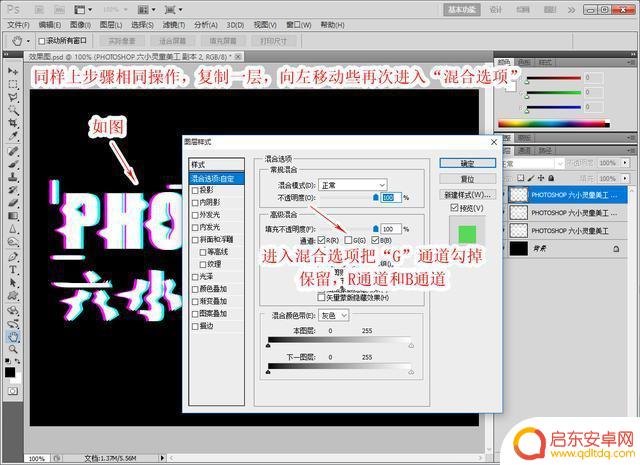Enable the 外发光 outer glow checkbox

tap(195, 215)
